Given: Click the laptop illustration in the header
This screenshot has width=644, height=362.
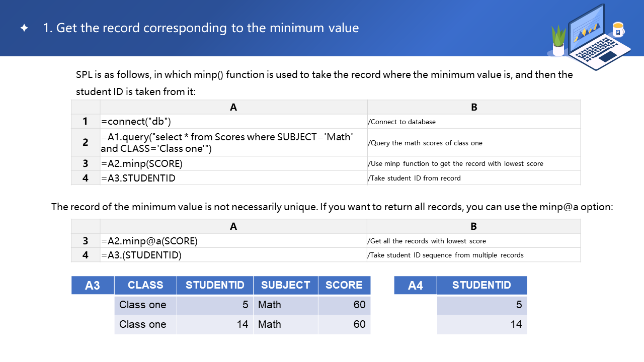Looking at the screenshot, I should coord(591,38).
